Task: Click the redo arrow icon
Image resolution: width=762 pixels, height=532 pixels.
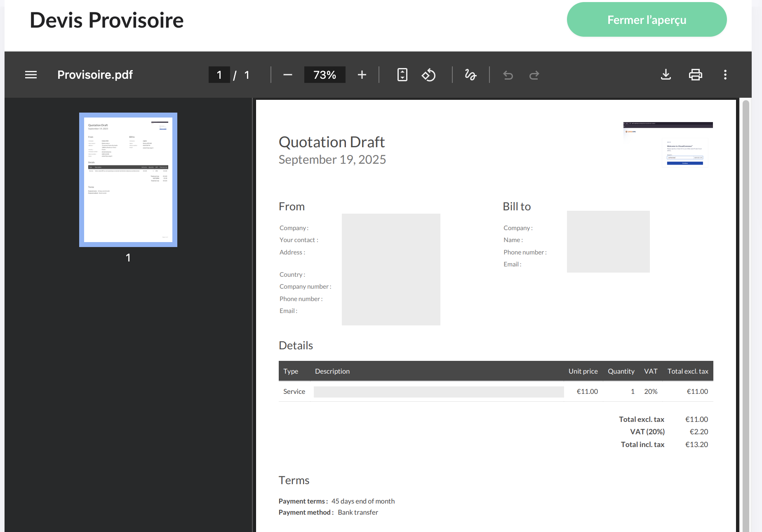Action: 534,75
